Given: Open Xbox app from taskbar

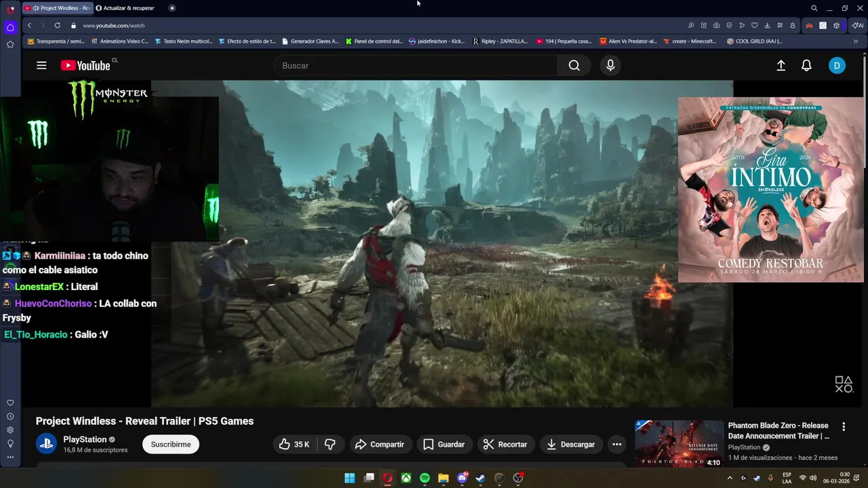Looking at the screenshot, I should tap(406, 478).
